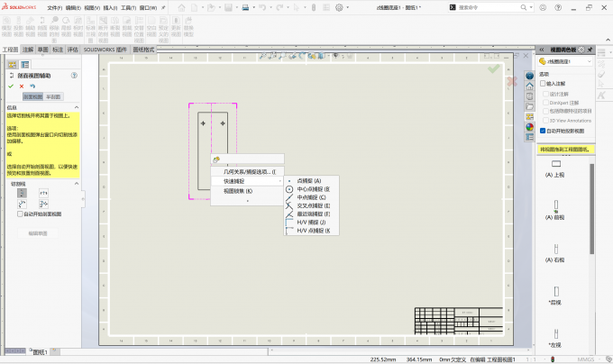Click the 图纸1 sheet tab at bottom
Image resolution: width=613 pixels, height=364 pixels.
tap(38, 352)
